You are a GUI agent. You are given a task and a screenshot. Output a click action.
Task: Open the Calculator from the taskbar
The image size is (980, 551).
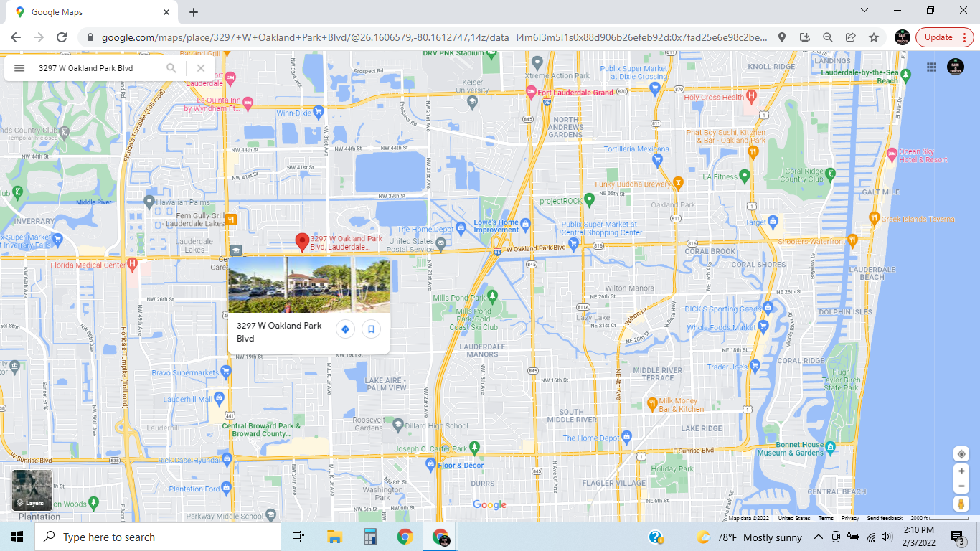click(x=370, y=537)
